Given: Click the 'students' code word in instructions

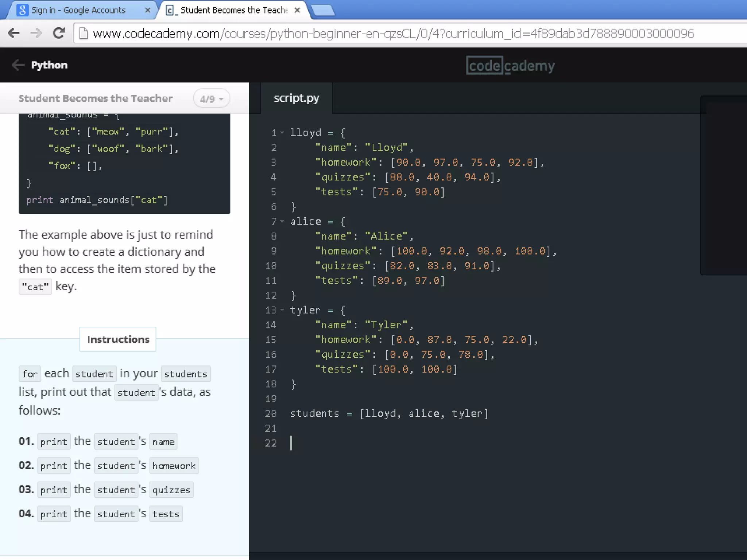Looking at the screenshot, I should pos(186,374).
